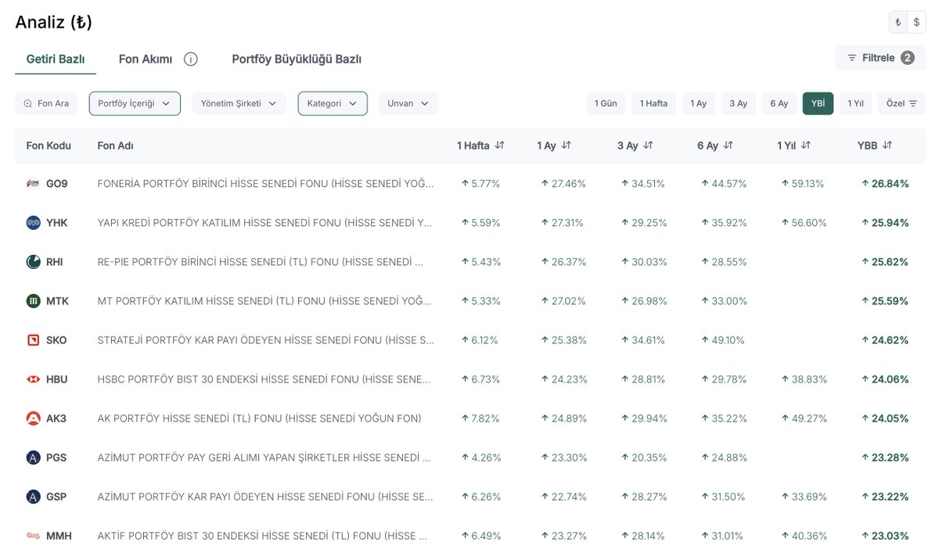
Task: Sort by 6 Ay column arrows
Action: (728, 145)
